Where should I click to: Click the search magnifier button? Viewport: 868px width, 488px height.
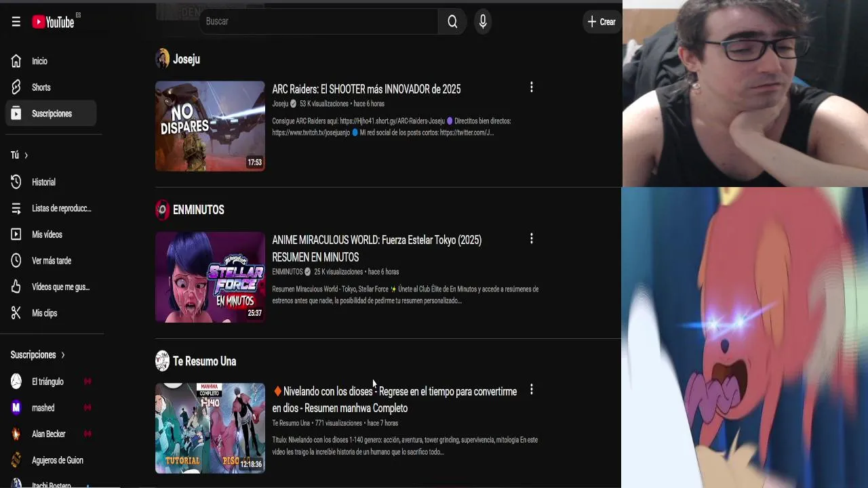[x=452, y=22]
